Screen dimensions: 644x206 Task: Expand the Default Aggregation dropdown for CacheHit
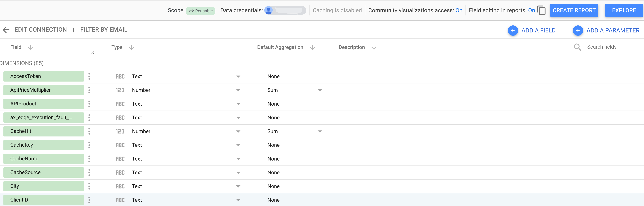pos(320,131)
